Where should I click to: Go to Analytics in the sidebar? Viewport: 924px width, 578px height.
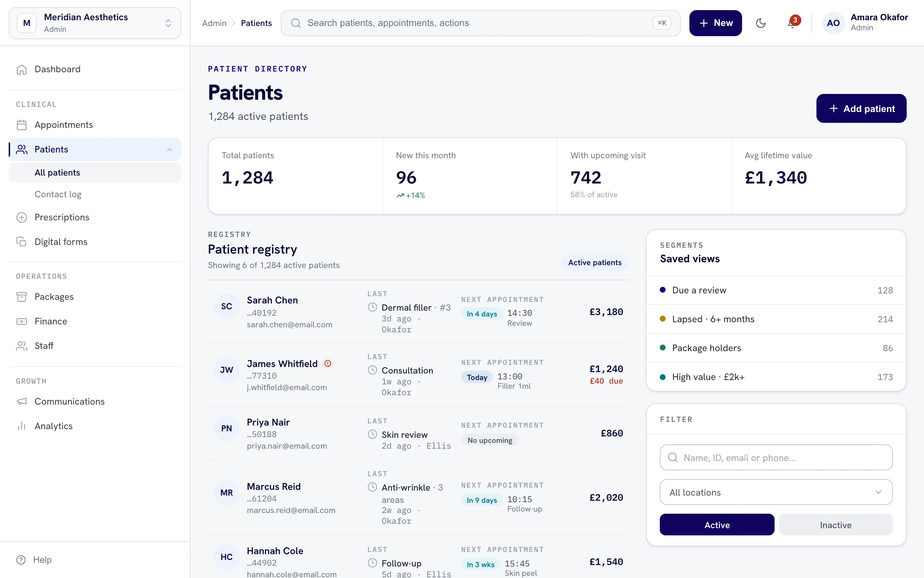coord(95,426)
